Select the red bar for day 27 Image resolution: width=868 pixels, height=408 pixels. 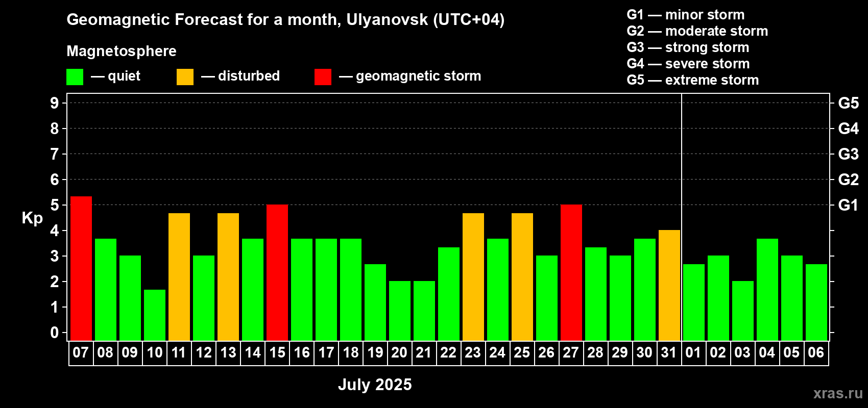pyautogui.click(x=571, y=273)
